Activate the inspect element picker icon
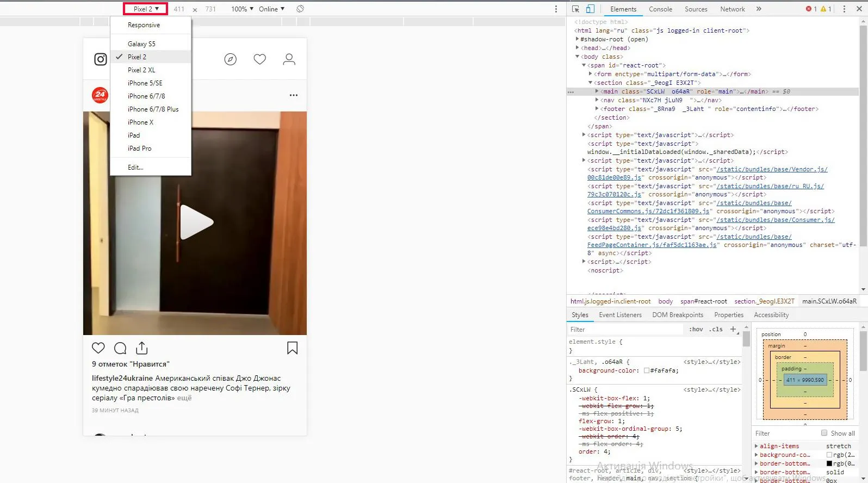Screen dimensions: 868x483 coord(575,9)
